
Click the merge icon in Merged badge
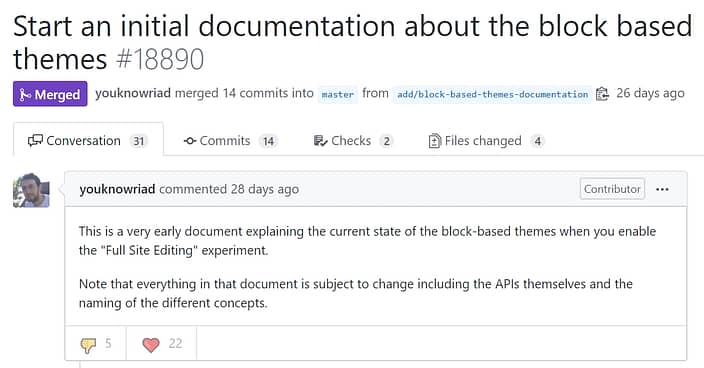pyautogui.click(x=26, y=95)
